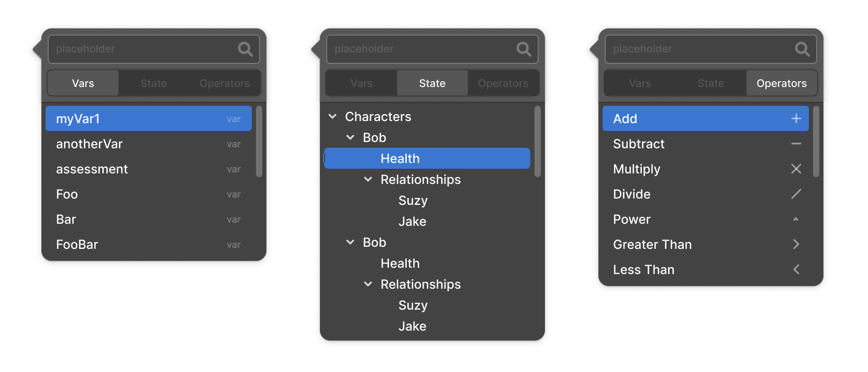Click the × icon next to Multiply
The image size is (868, 372).
(796, 169)
